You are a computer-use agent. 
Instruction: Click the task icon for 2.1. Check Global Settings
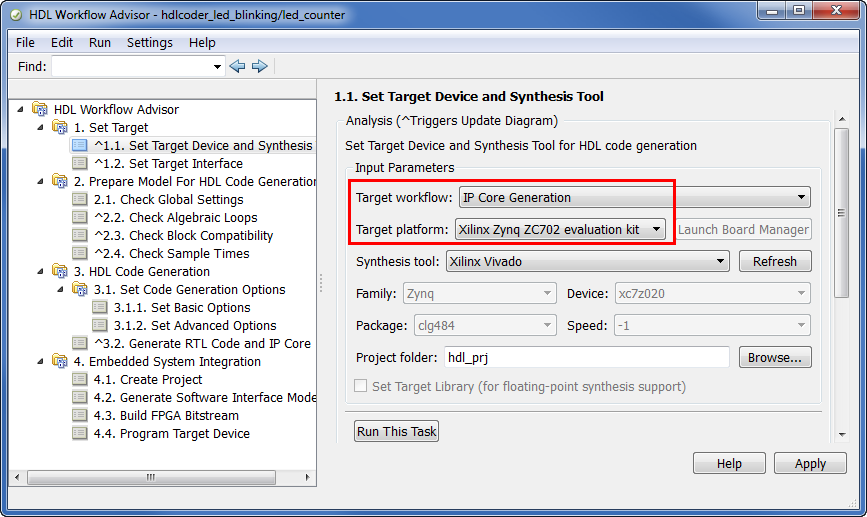click(x=80, y=199)
